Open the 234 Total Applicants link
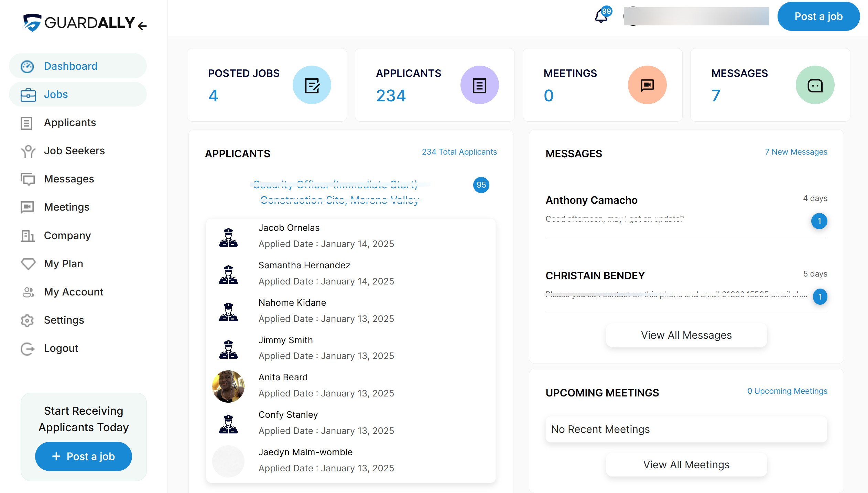This screenshot has width=868, height=493. [459, 152]
